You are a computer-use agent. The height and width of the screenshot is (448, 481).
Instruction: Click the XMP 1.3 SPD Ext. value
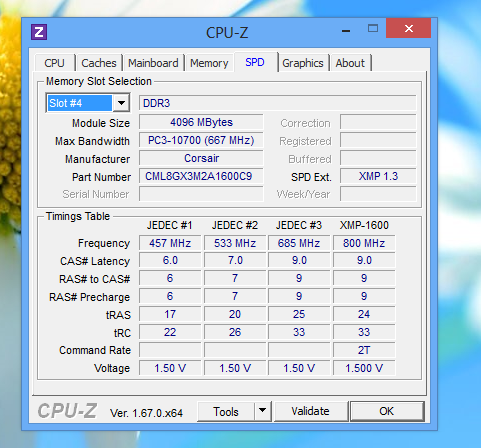click(x=378, y=176)
